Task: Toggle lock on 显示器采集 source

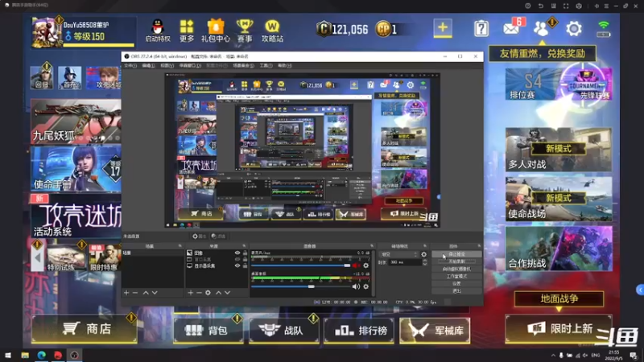Action: tap(246, 265)
